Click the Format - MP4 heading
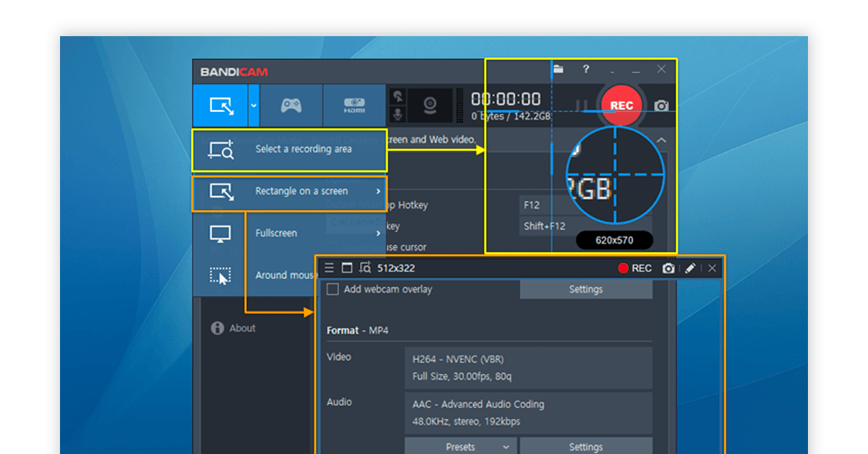 click(x=358, y=330)
